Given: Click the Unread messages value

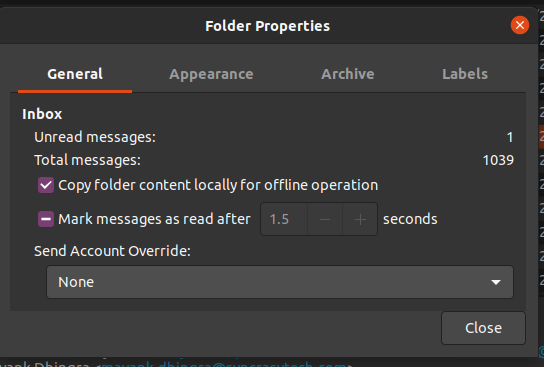Looking at the screenshot, I should tap(510, 137).
